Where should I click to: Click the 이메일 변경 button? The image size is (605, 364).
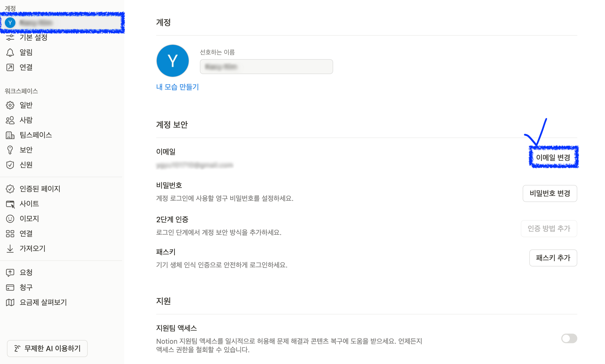(x=553, y=157)
